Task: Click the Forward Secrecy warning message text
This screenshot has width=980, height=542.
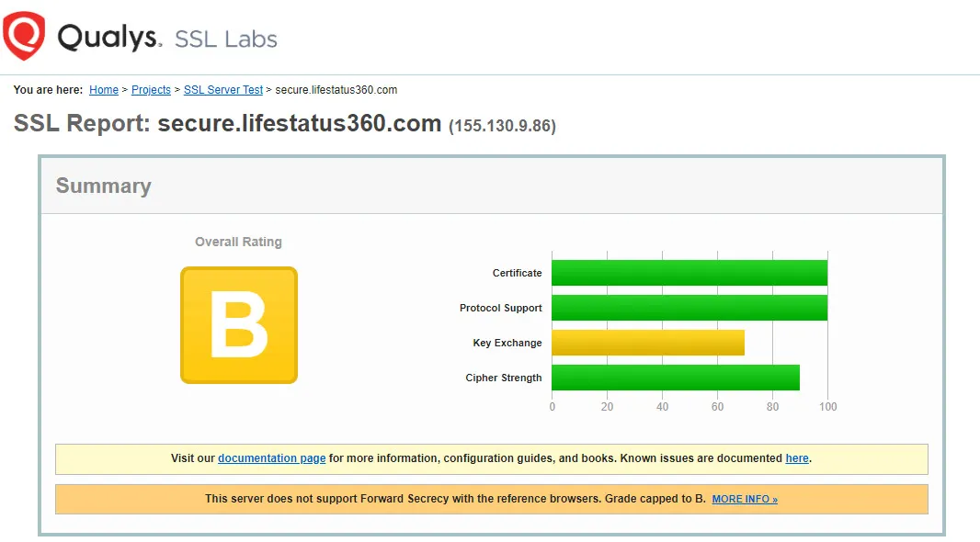Action: click(455, 499)
